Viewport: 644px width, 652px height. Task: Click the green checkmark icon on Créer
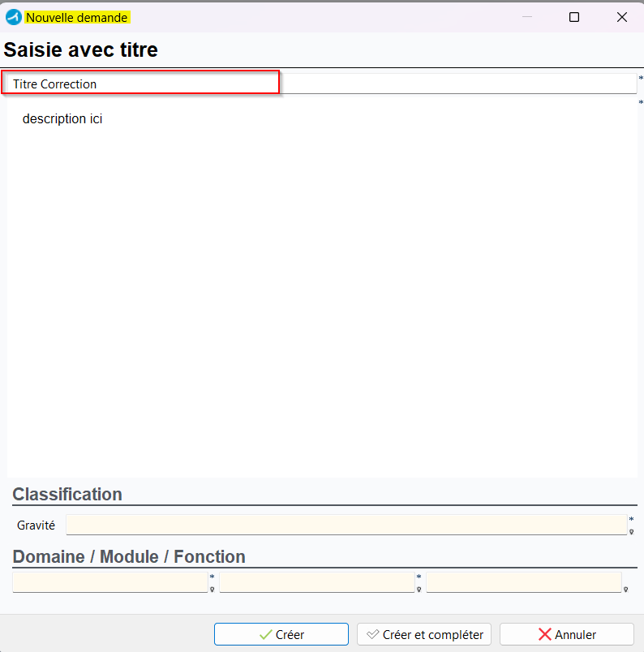tap(265, 634)
